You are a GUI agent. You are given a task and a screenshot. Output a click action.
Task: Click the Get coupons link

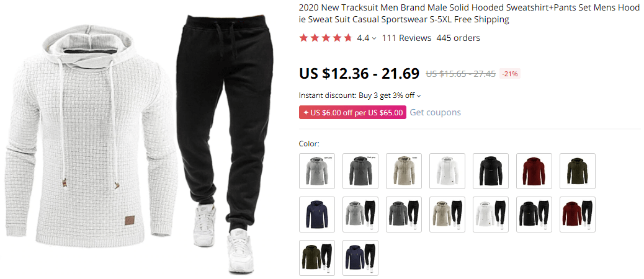click(436, 112)
